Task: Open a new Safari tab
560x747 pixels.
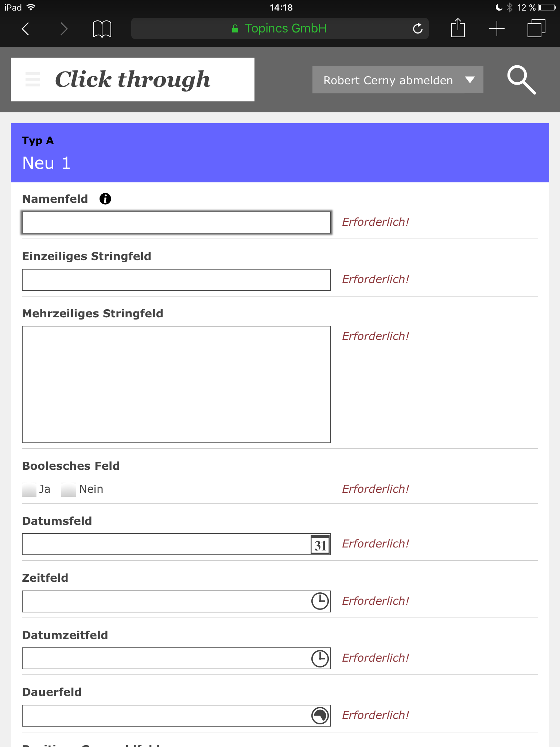Action: [x=497, y=28]
